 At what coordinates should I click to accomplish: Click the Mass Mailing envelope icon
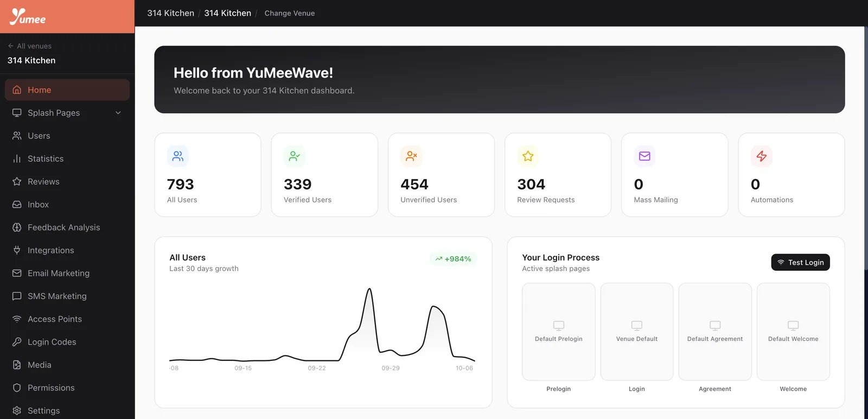click(x=644, y=156)
